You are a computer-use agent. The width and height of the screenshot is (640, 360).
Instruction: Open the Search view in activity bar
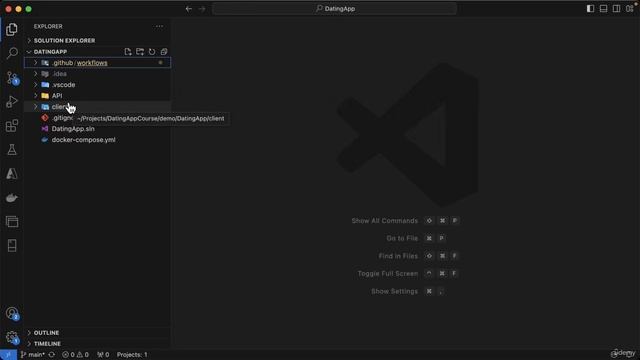click(x=12, y=53)
